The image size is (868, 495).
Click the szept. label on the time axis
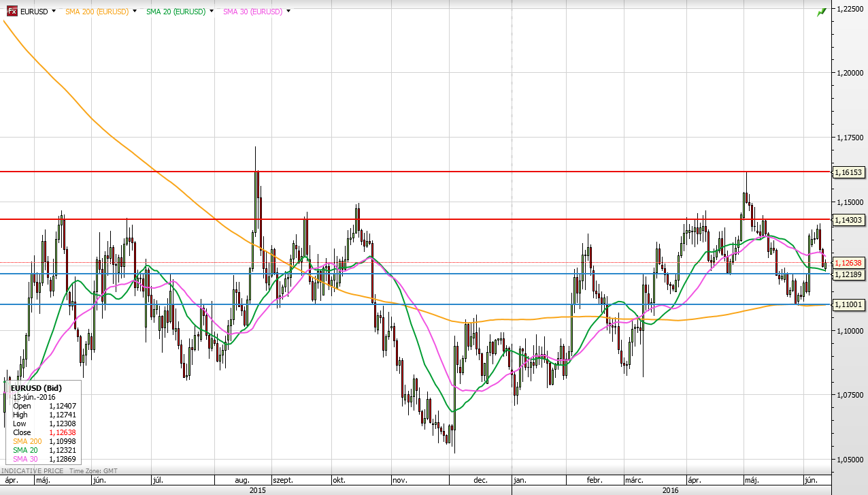coord(282,480)
